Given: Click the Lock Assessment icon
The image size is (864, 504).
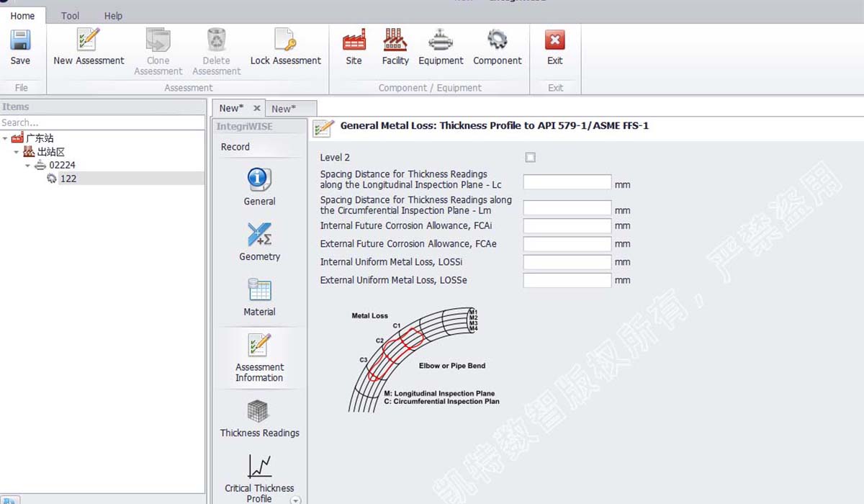Looking at the screenshot, I should 285,40.
